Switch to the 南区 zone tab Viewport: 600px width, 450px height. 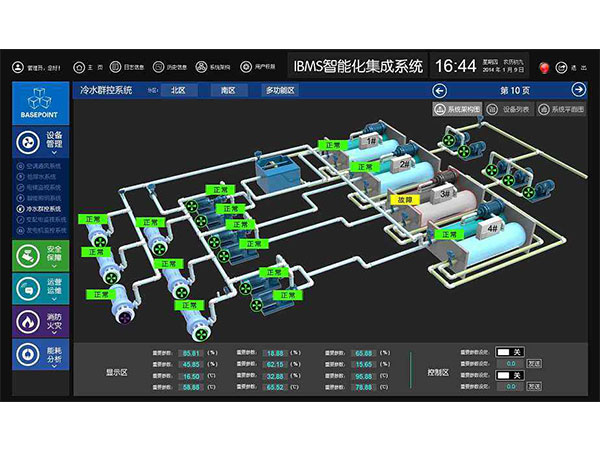pyautogui.click(x=228, y=91)
